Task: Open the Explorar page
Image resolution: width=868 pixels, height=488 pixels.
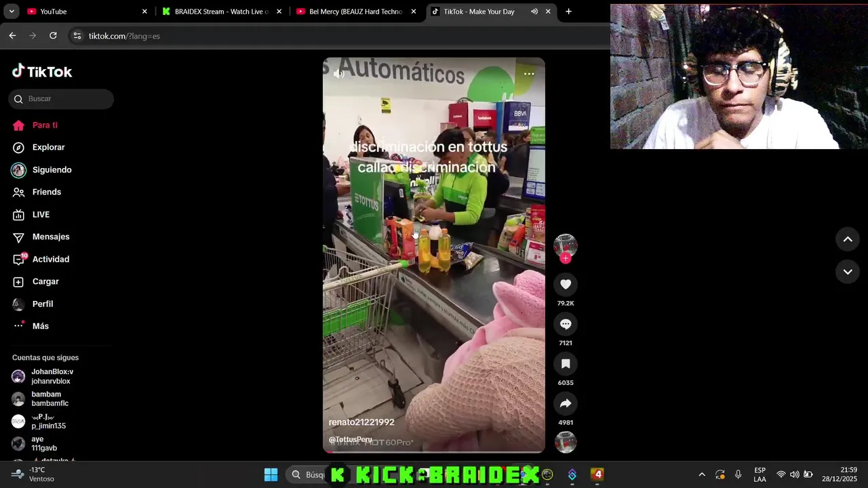Action: [48, 148]
